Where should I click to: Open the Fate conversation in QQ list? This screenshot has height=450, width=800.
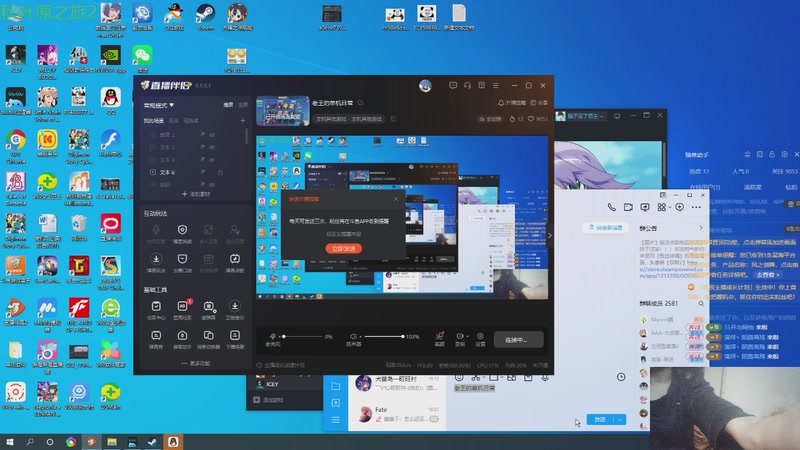coord(397,414)
